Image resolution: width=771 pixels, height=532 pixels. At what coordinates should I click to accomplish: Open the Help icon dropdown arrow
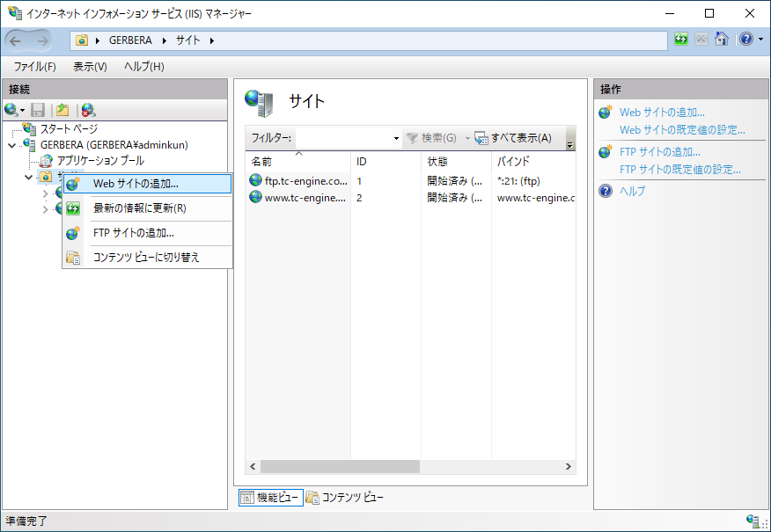(760, 40)
